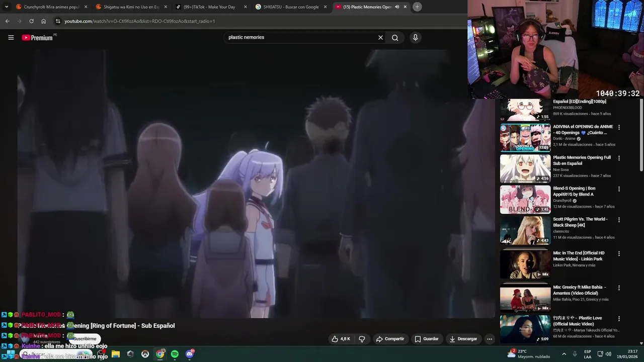
Task: Open Discord from taskbar
Action: pyautogui.click(x=190, y=354)
